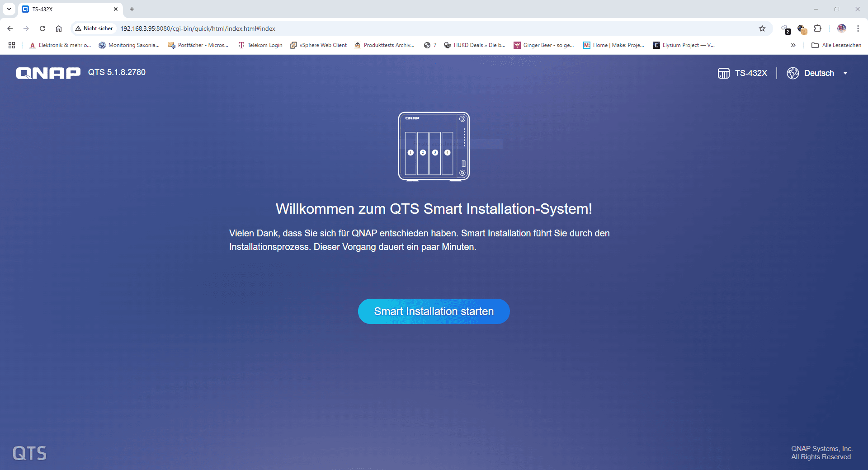Click the globe language icon
Viewport: 868px width, 470px height.
click(793, 73)
